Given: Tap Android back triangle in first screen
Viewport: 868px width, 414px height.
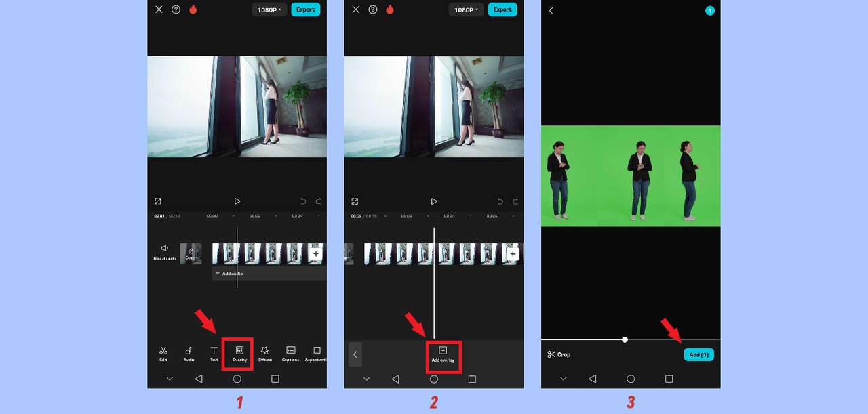Looking at the screenshot, I should click(x=199, y=379).
